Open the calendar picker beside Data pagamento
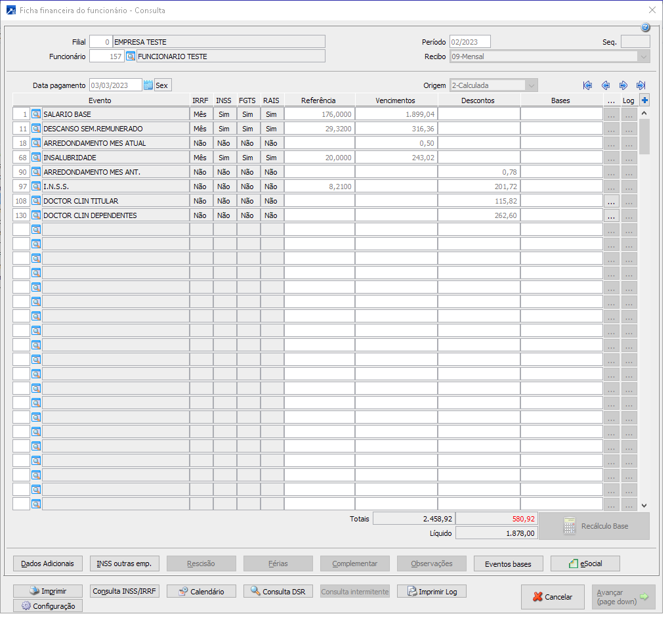 pos(148,85)
